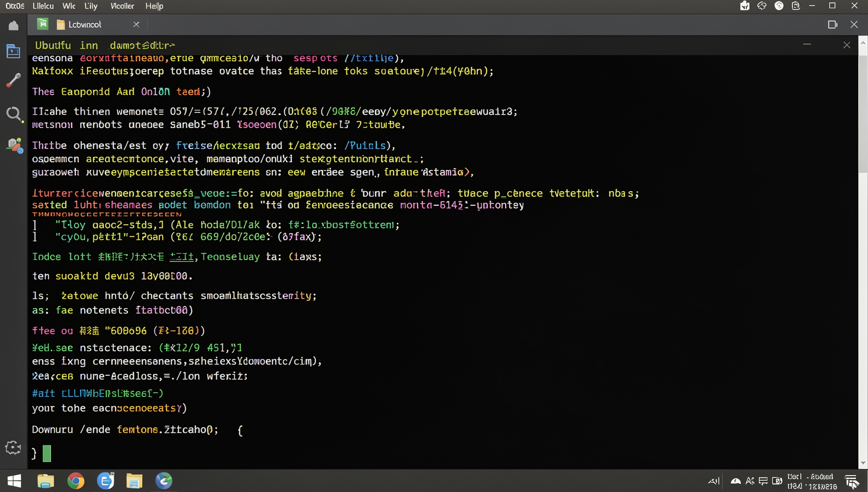This screenshot has width=868, height=492.
Task: Click the network signal tray icon
Action: click(714, 481)
